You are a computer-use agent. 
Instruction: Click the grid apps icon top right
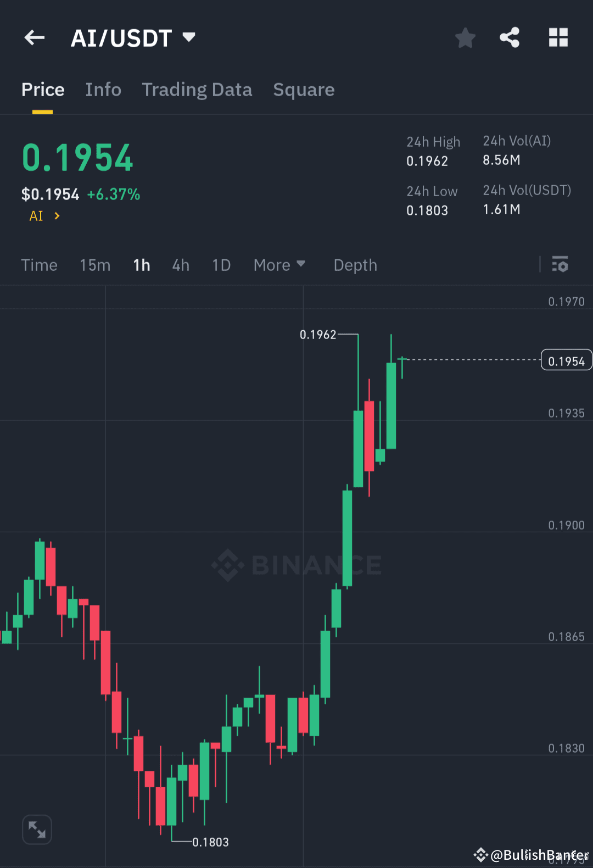pyautogui.click(x=558, y=37)
